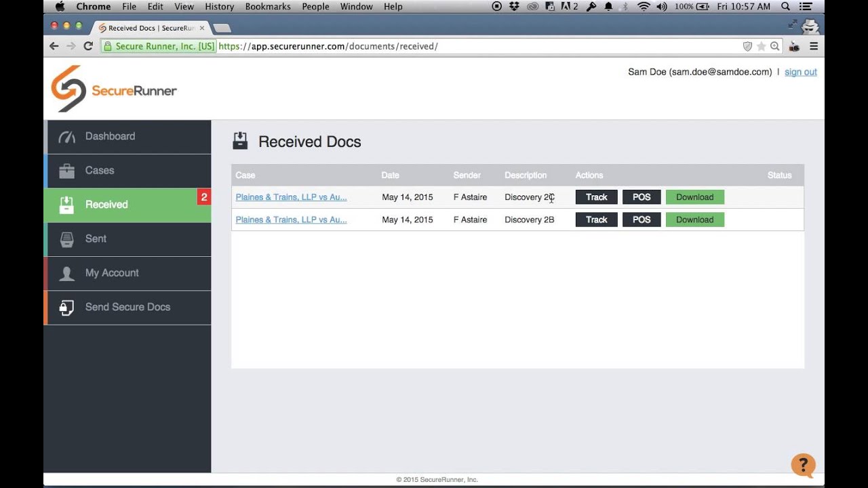Click the shield icon in address bar
Viewport: 868px width, 488px height.
[747, 46]
